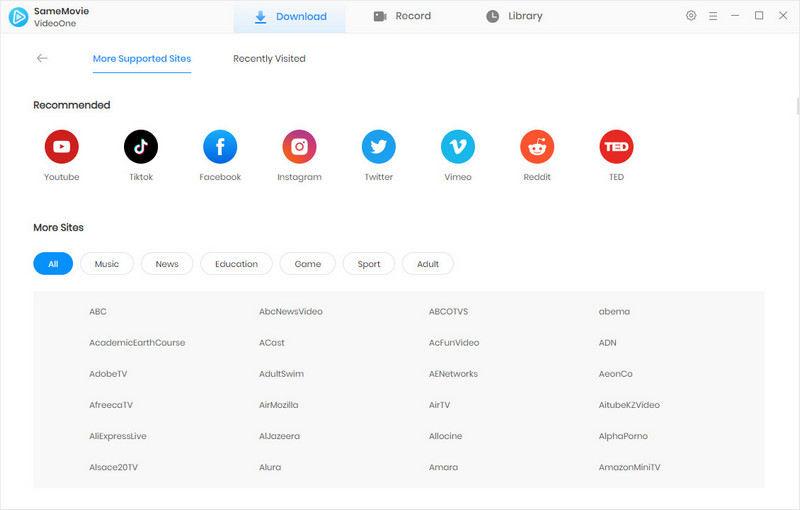Filter sites by News category

[167, 264]
